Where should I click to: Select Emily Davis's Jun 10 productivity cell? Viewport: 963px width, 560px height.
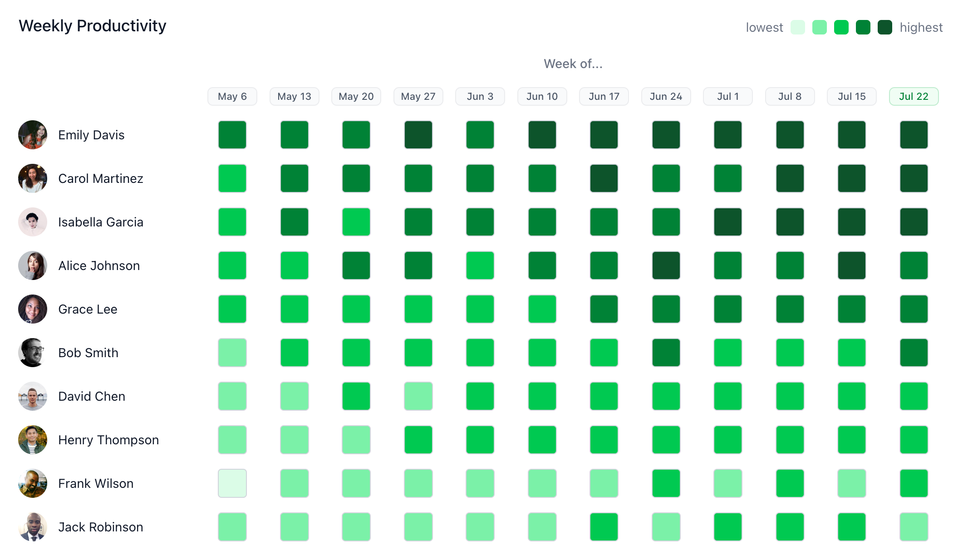point(542,135)
